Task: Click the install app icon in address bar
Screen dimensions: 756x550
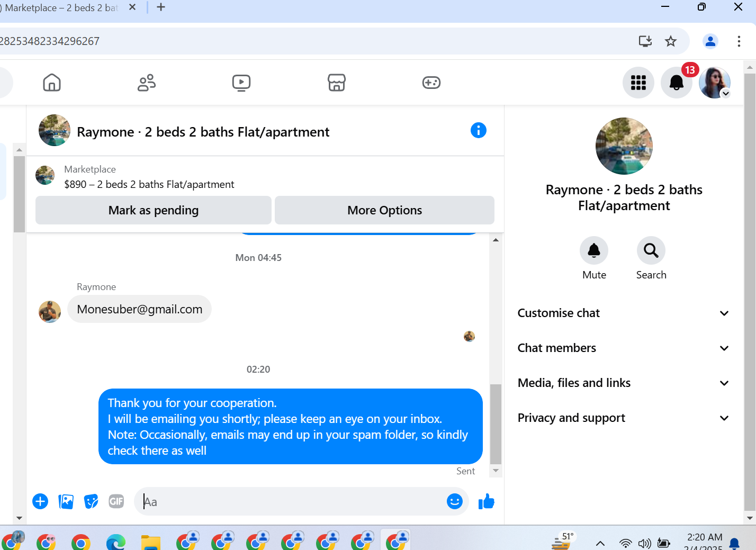Action: coord(645,41)
